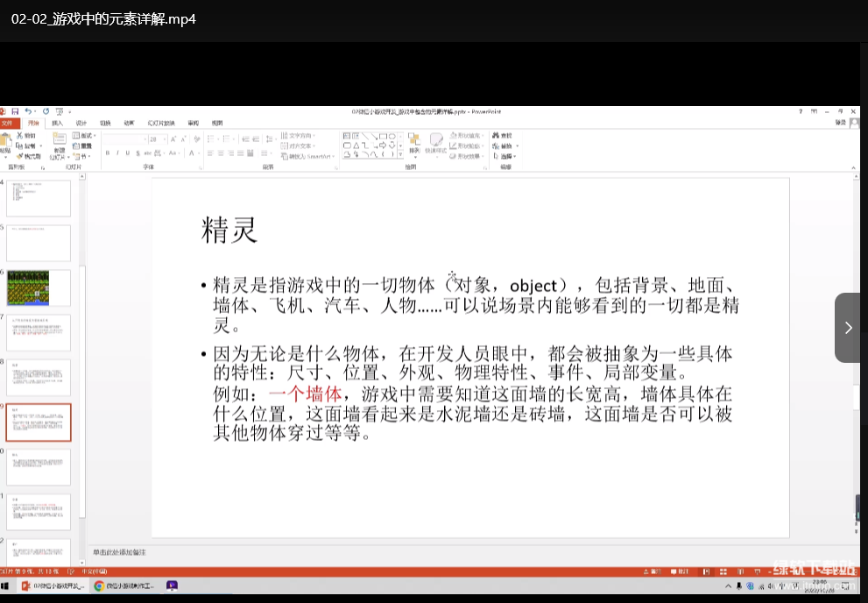The image size is (868, 603).
Task: Click convert to SmartArt button
Action: pyautogui.click(x=307, y=157)
